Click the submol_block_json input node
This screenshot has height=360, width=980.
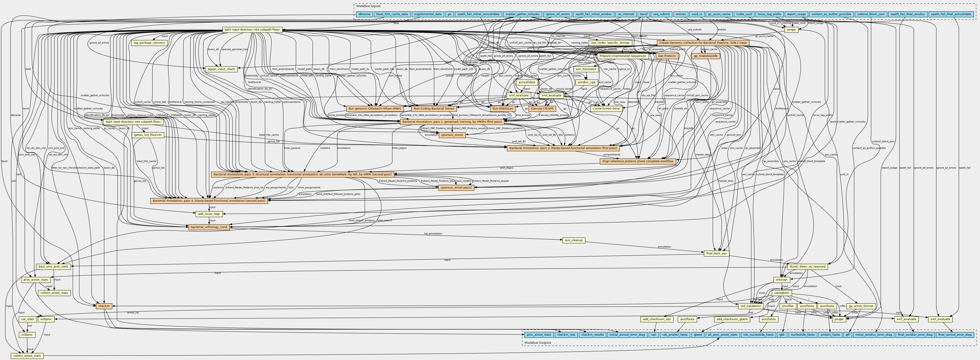pos(871,14)
